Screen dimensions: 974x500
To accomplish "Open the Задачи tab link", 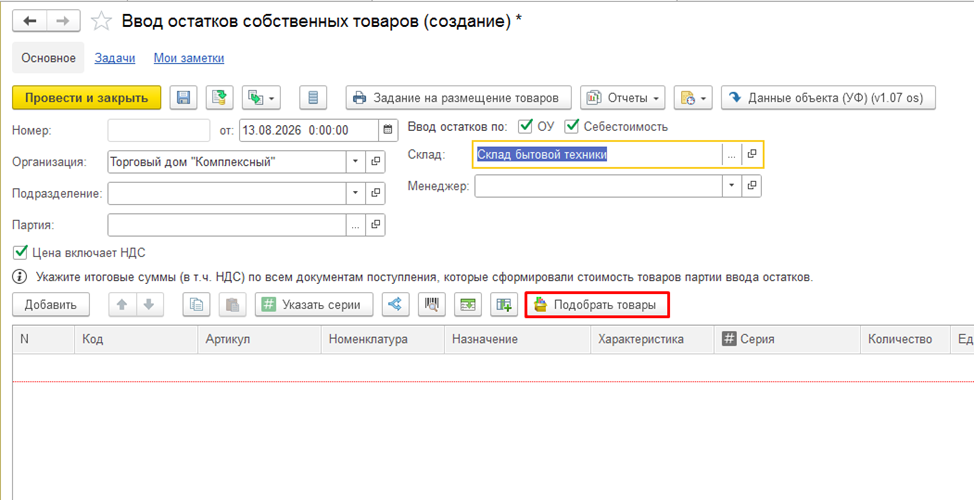I will [x=115, y=58].
